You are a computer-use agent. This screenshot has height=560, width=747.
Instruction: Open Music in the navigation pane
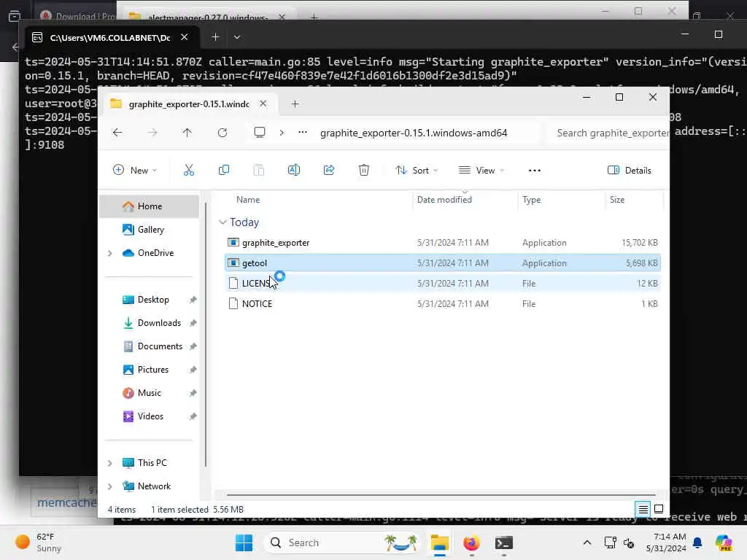149,393
